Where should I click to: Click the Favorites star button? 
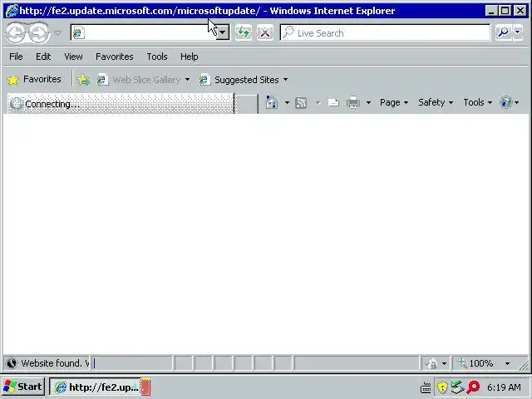point(34,80)
